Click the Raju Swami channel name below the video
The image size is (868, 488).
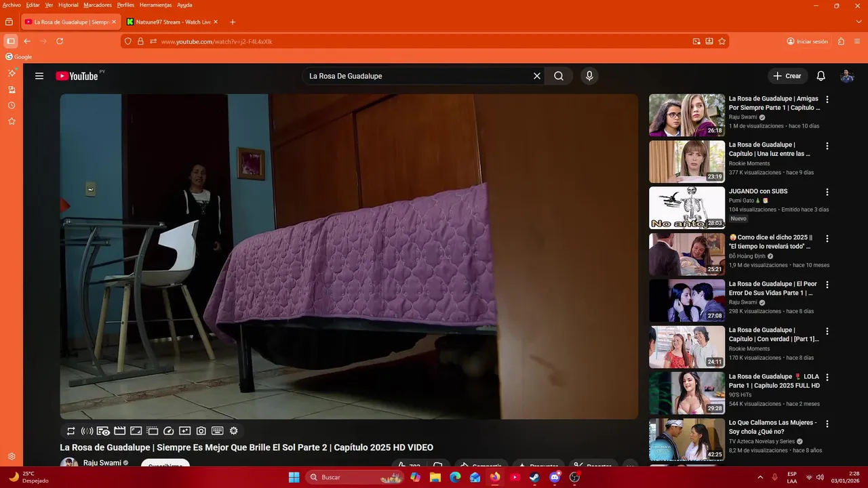pyautogui.click(x=102, y=463)
